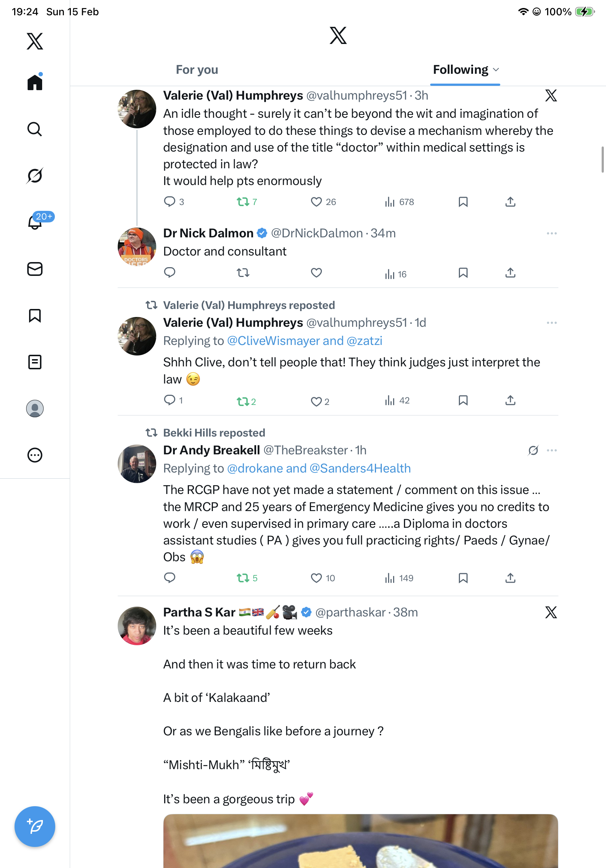Open the @CliveWismayer and @zatzi reply link

click(x=304, y=341)
